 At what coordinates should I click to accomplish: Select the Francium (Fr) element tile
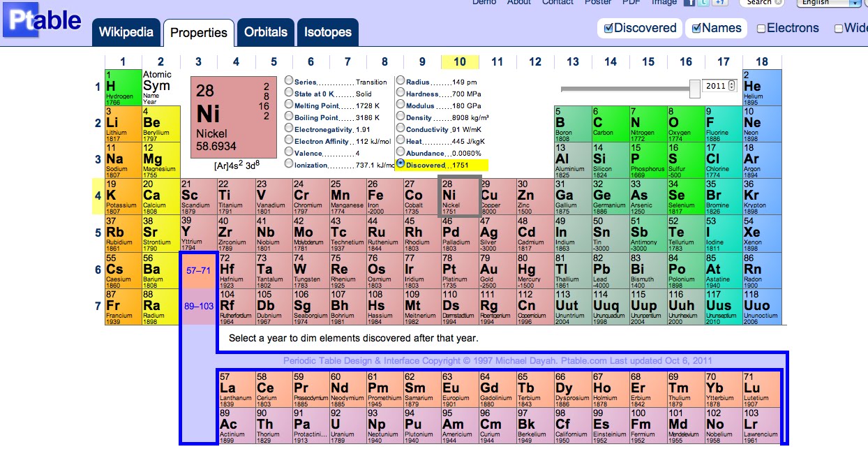pos(124,307)
